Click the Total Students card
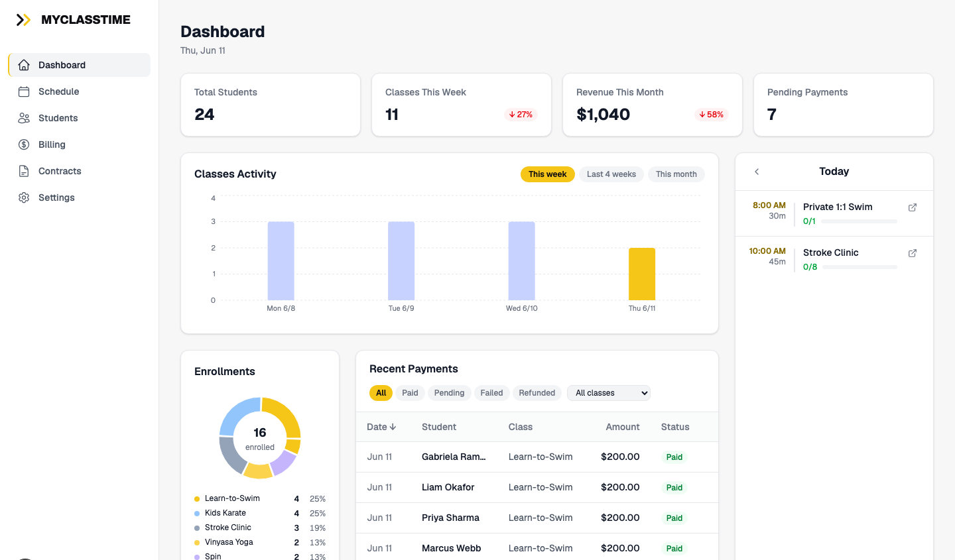 tap(271, 105)
